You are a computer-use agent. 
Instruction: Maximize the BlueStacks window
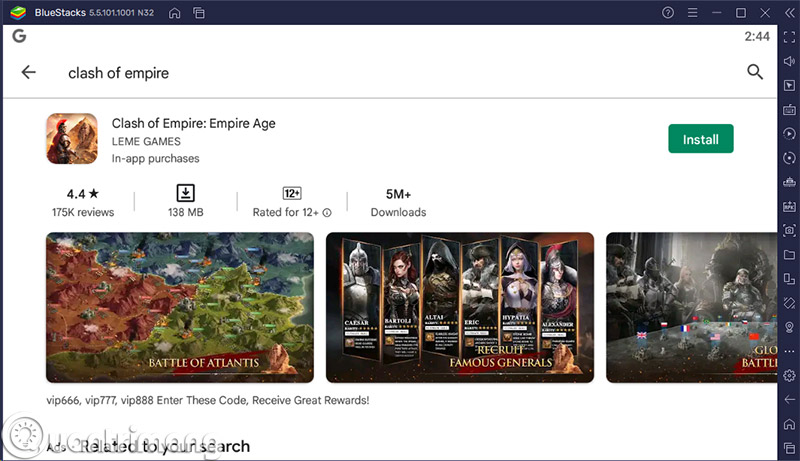[x=741, y=13]
